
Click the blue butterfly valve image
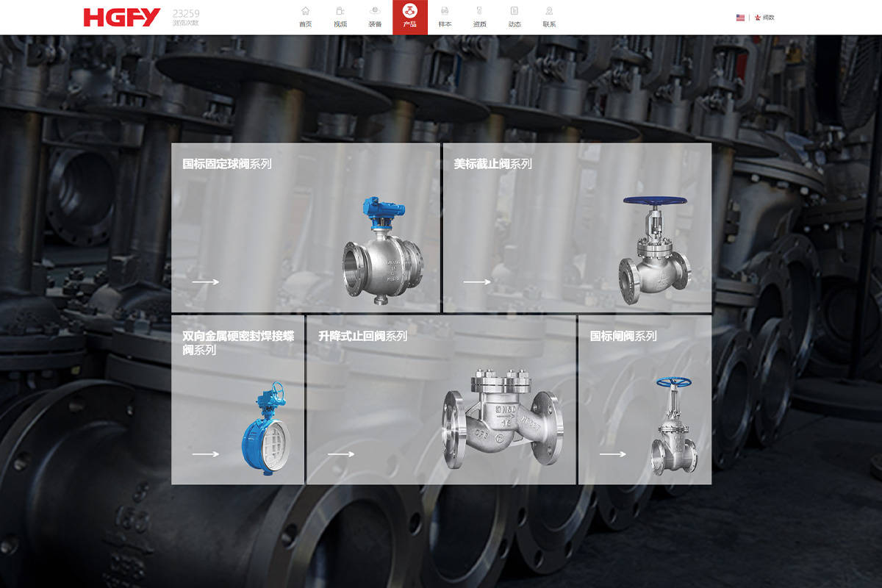[x=266, y=429]
